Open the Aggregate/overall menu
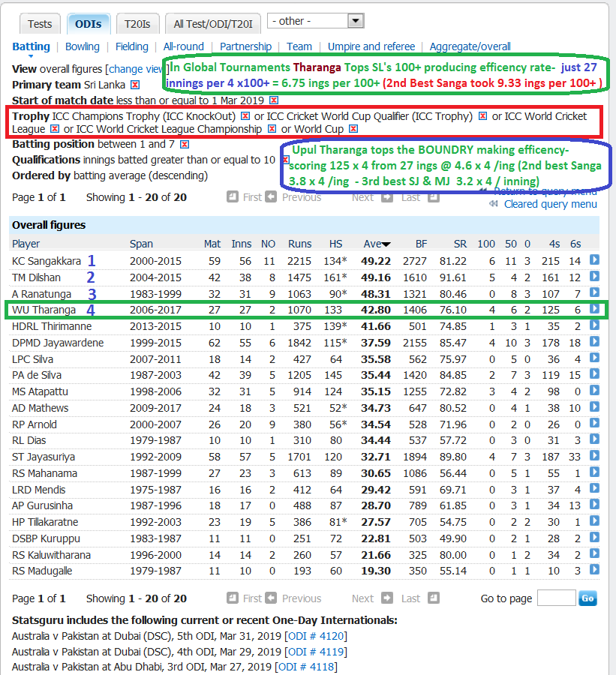The width and height of the screenshot is (616, 675). (470, 46)
